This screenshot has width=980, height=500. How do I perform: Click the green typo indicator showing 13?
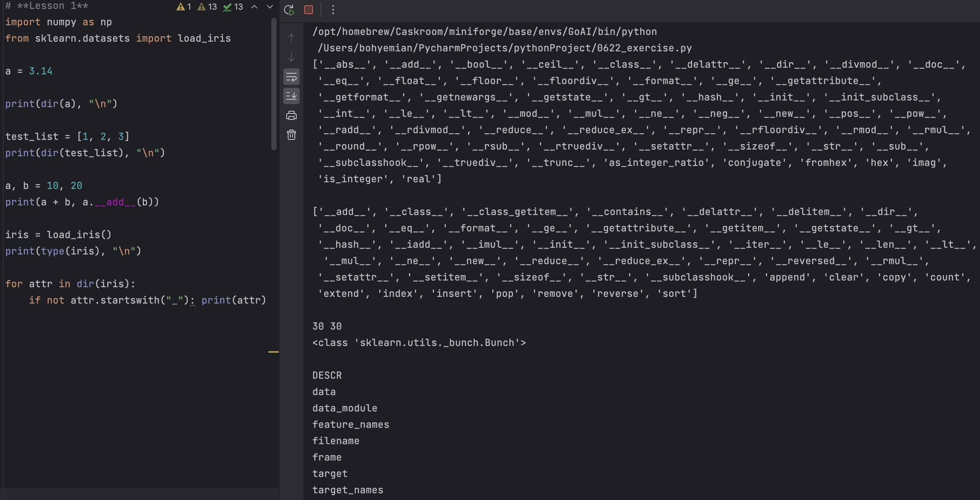233,7
